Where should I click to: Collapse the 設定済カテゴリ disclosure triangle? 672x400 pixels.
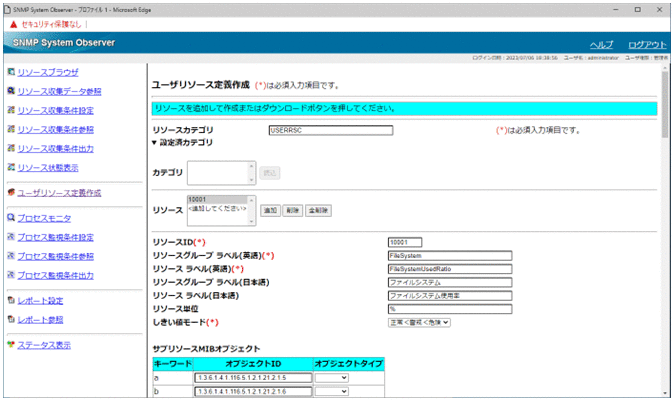point(154,143)
